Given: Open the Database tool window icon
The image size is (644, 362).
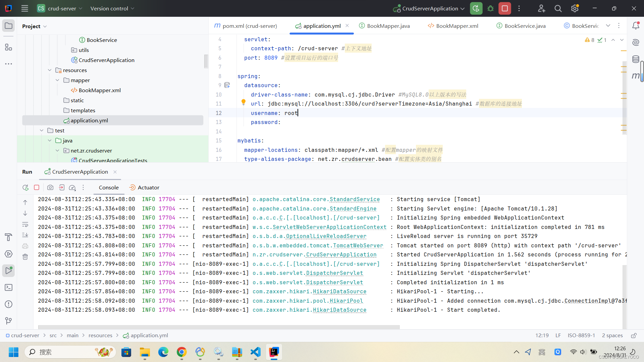Looking at the screenshot, I should point(636,59).
